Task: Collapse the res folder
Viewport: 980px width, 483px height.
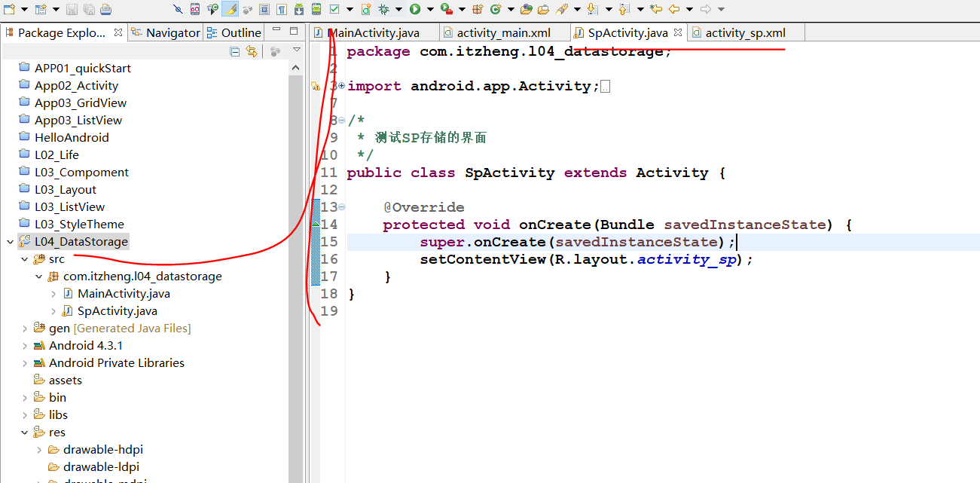Action: [25, 432]
